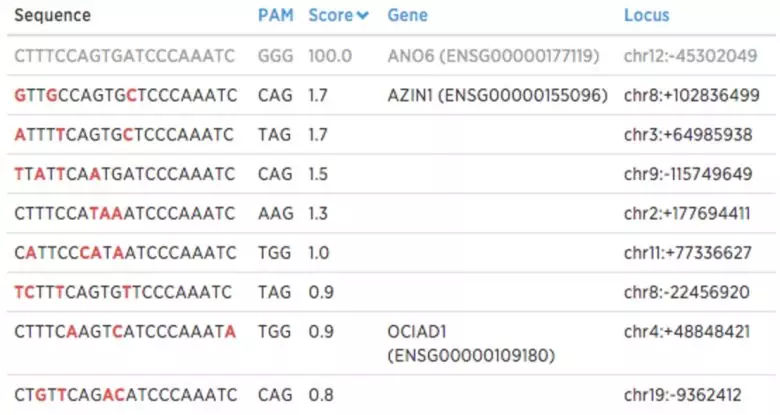Click locus chr2:+177694411

coord(687,213)
